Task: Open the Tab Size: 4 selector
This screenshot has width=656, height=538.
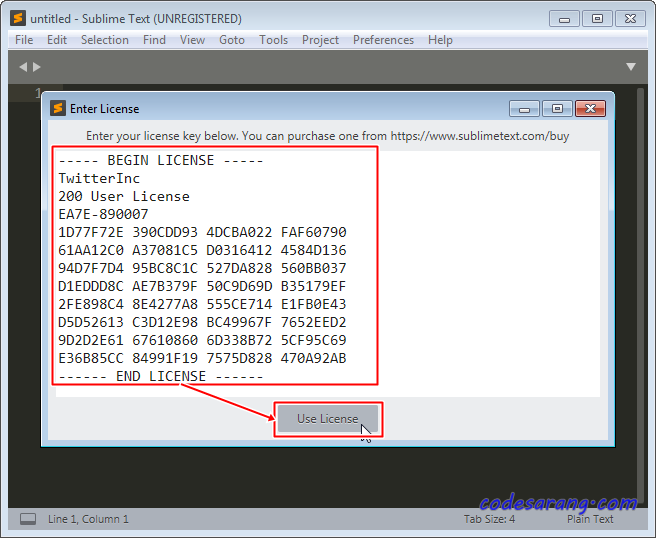Action: click(489, 519)
